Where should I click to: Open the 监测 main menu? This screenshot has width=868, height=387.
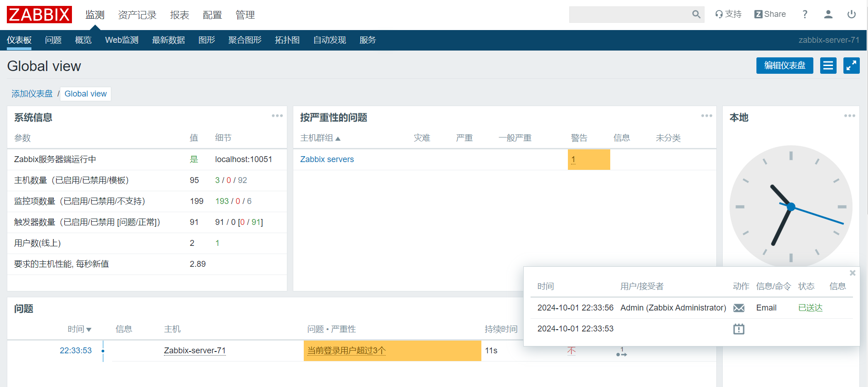point(95,15)
